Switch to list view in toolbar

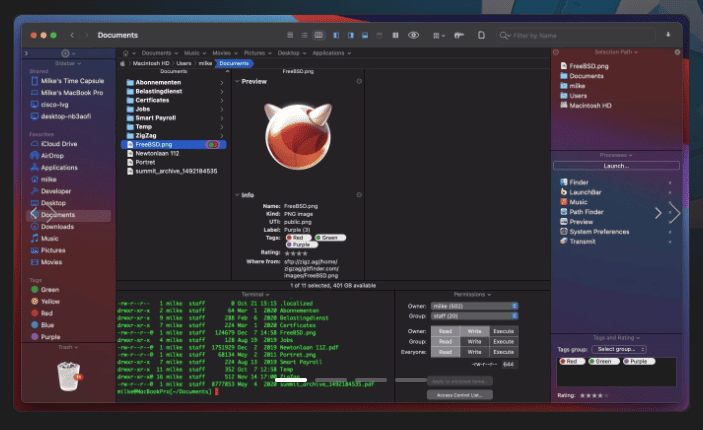coord(304,35)
